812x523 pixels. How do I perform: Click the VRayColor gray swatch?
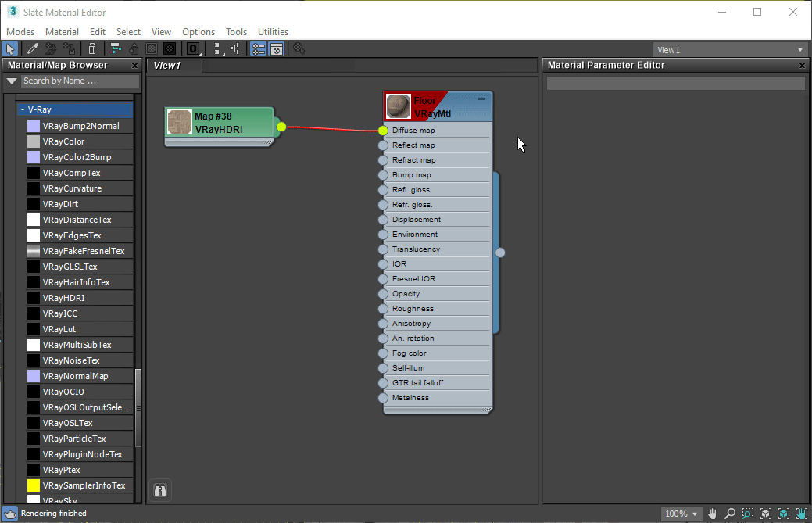tap(34, 141)
